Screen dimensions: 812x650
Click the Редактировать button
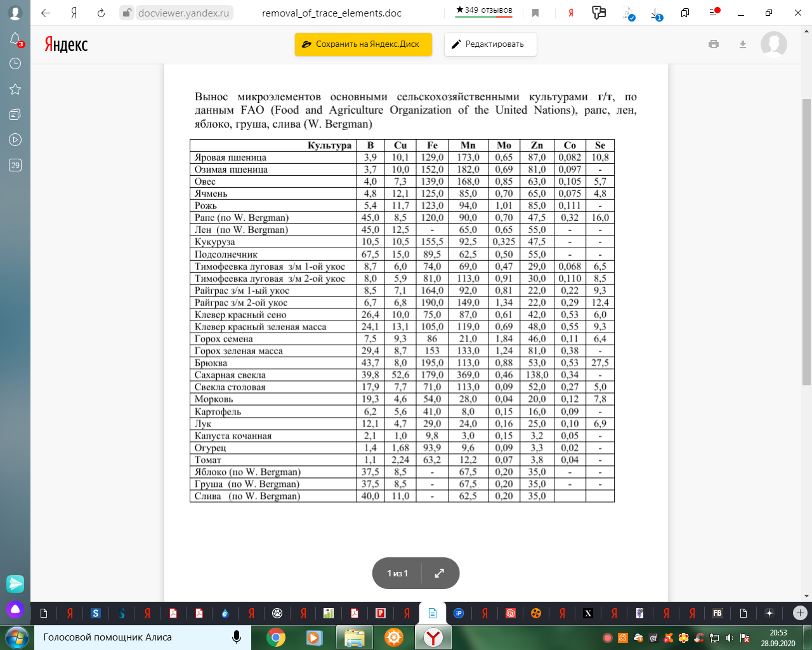click(x=490, y=44)
